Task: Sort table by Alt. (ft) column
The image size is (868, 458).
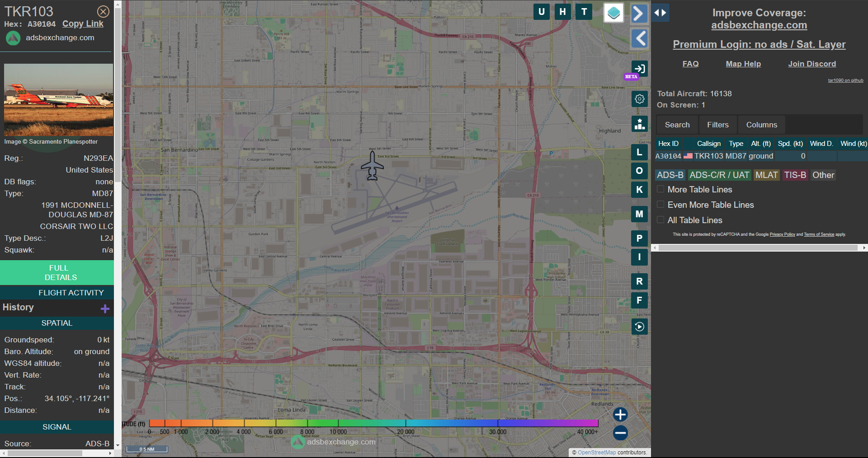Action: click(x=761, y=144)
